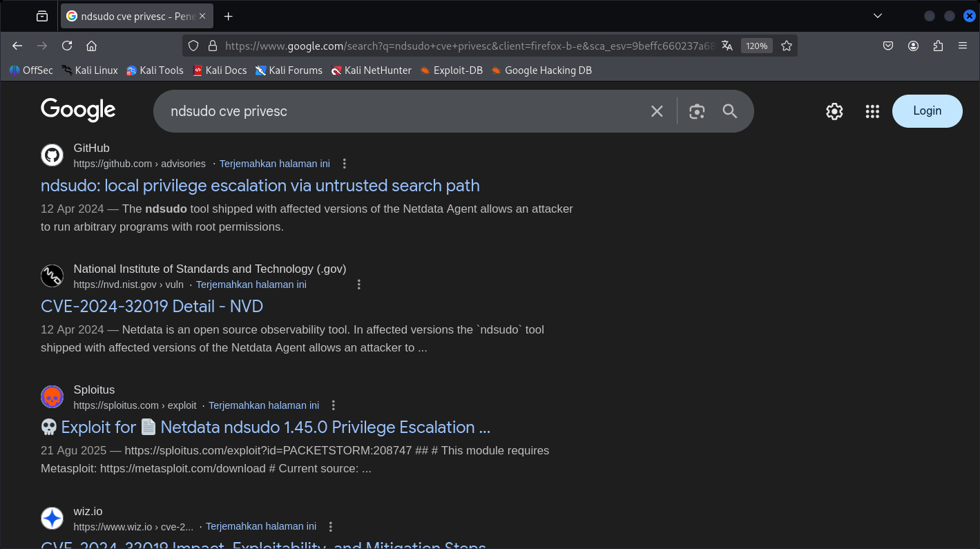Click the magnifier search submit icon
The width and height of the screenshot is (980, 549).
pos(730,111)
